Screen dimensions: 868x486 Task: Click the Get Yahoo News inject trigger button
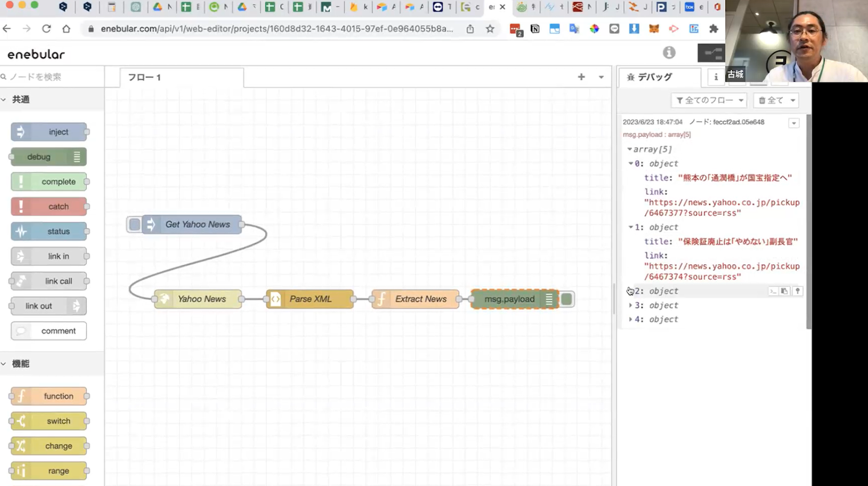pyautogui.click(x=134, y=225)
